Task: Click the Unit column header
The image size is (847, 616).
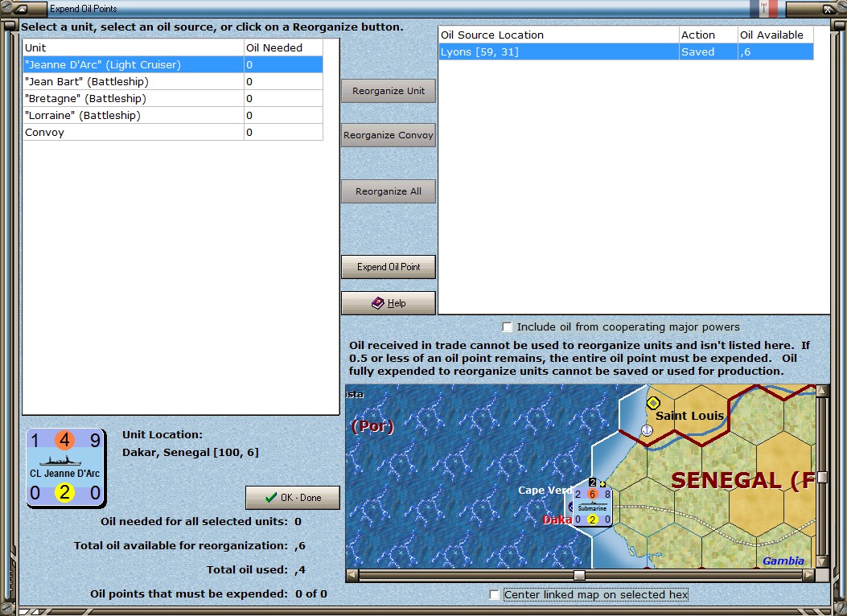Action: point(134,47)
